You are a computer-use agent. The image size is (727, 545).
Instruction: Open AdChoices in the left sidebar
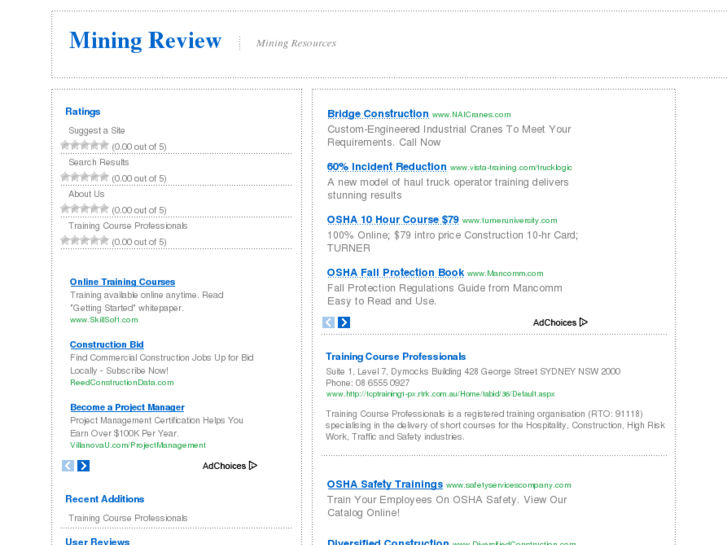230,466
